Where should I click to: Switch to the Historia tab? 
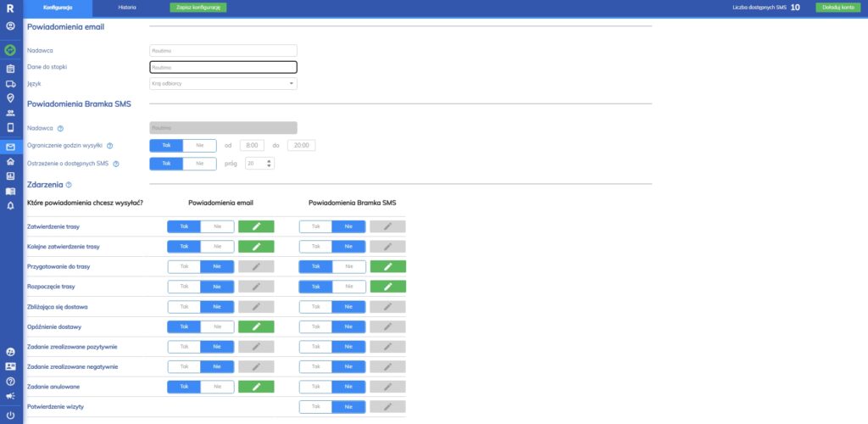click(x=127, y=7)
